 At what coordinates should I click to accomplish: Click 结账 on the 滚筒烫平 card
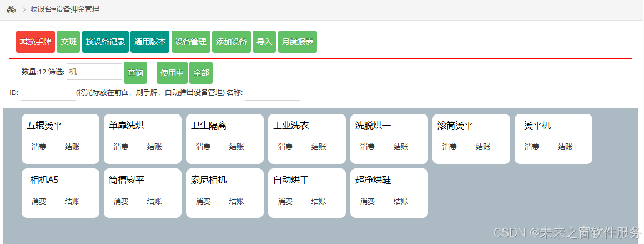pos(482,147)
